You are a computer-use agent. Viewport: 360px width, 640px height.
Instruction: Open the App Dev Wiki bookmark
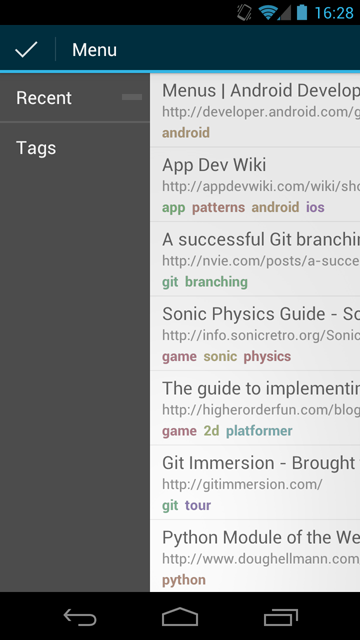(x=255, y=184)
